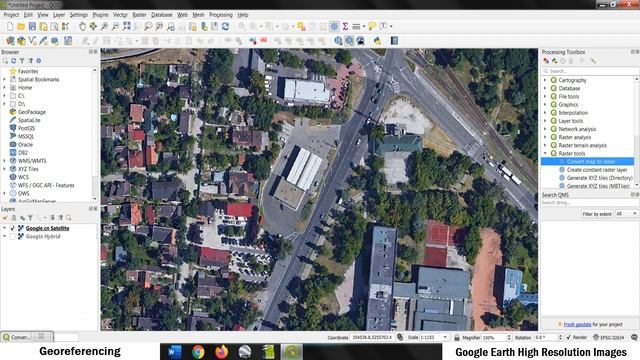Toggle the scale lock icon
The height and width of the screenshot is (360, 640).
click(x=457, y=338)
